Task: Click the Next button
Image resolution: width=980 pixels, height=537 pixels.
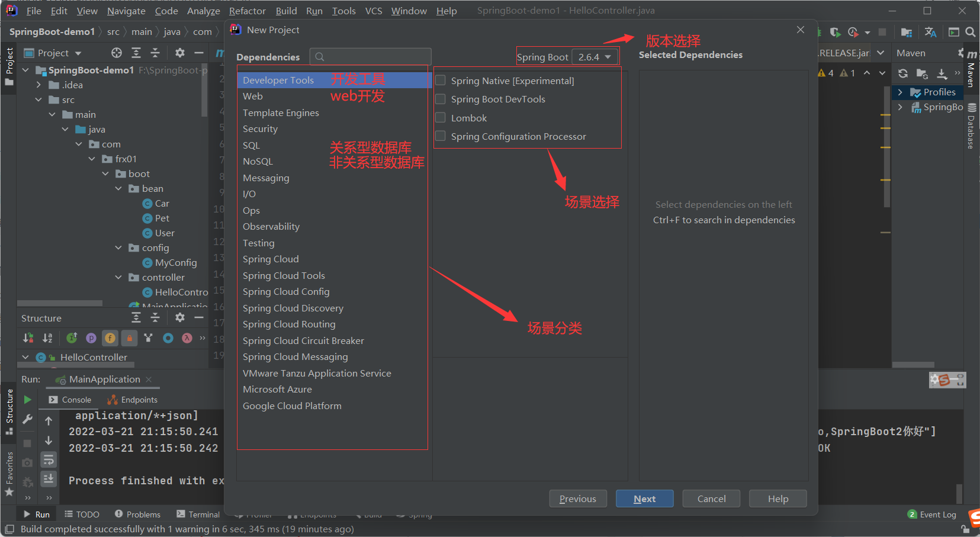Action: (x=644, y=499)
